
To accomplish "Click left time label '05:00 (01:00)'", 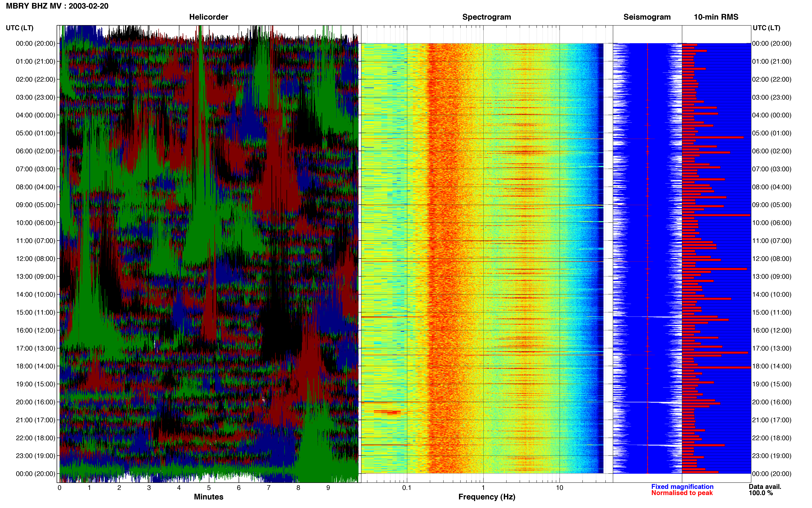I will 36,133.
